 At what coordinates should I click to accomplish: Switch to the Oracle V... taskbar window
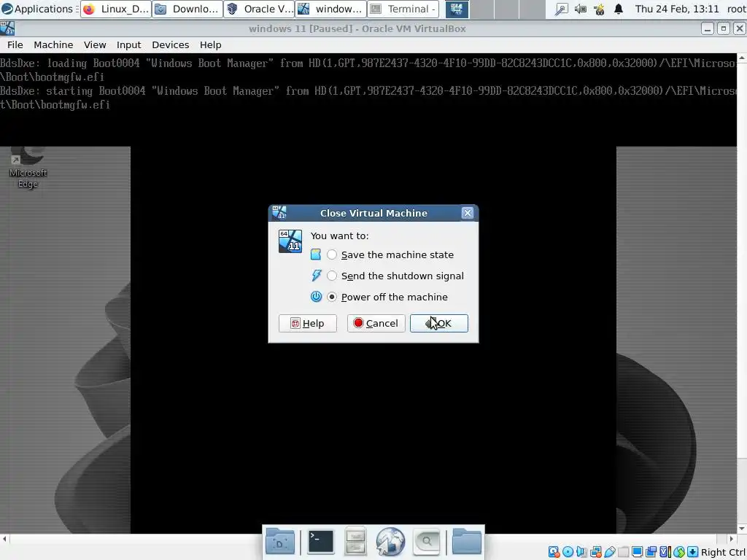259,9
